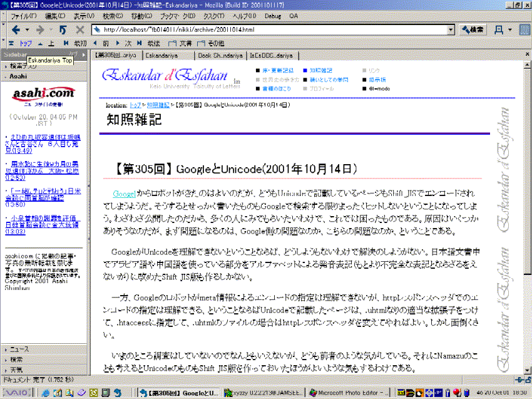Click the page scrollbar down arrow
Viewport: 532px width, 399px height.
coord(527,371)
